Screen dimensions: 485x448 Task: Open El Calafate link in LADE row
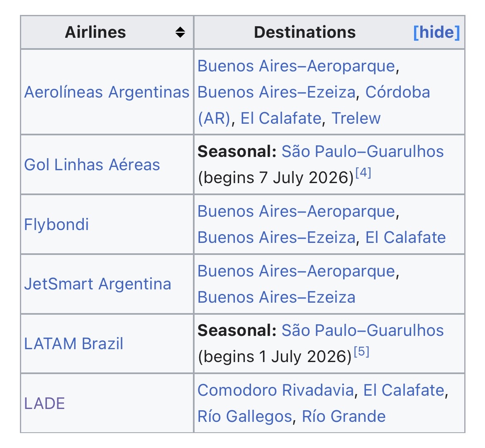tap(404, 390)
